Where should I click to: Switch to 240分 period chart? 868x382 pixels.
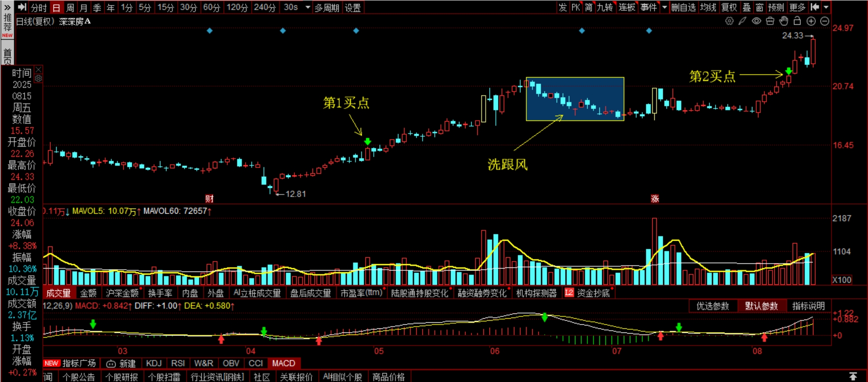[x=265, y=7]
